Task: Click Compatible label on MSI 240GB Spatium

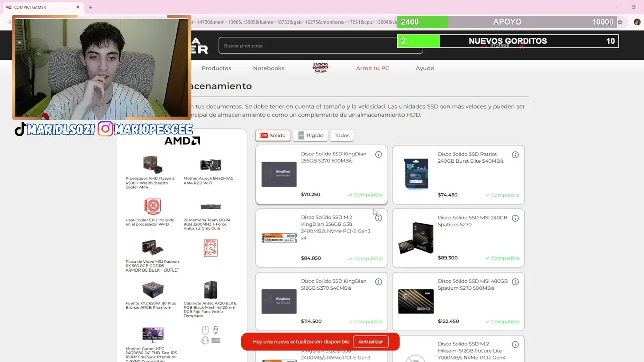Action: tap(502, 258)
